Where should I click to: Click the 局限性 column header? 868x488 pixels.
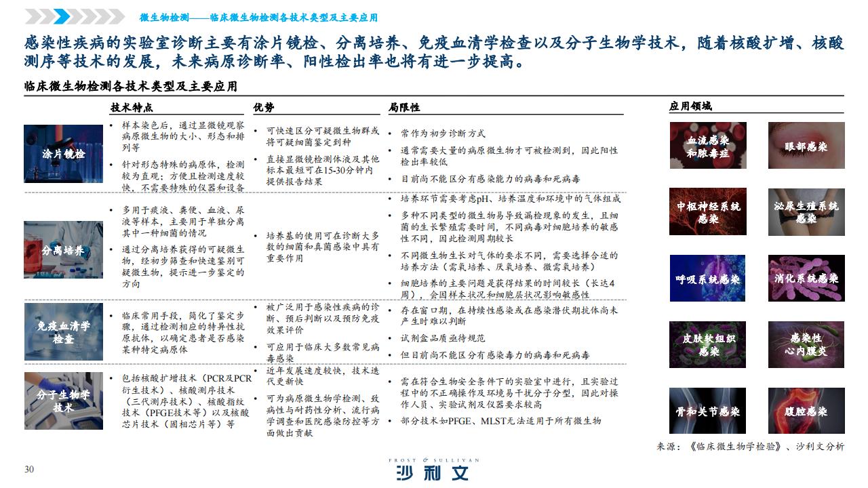click(404, 107)
